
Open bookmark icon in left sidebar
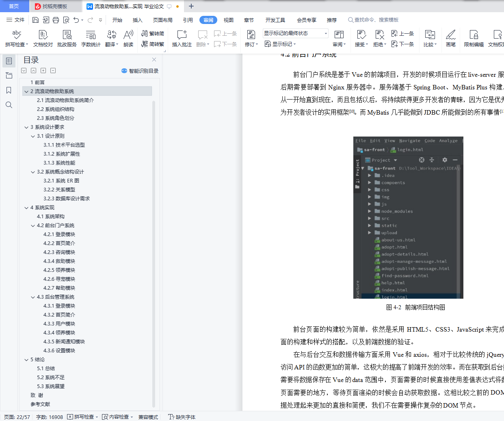point(9,90)
